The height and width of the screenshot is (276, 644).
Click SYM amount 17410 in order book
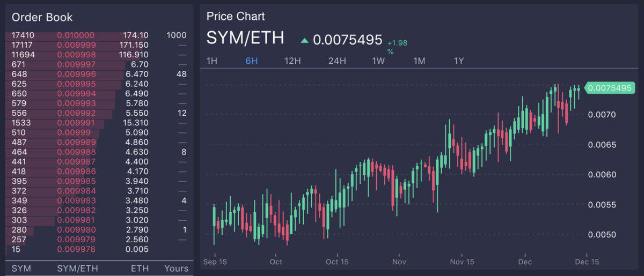[x=23, y=35]
